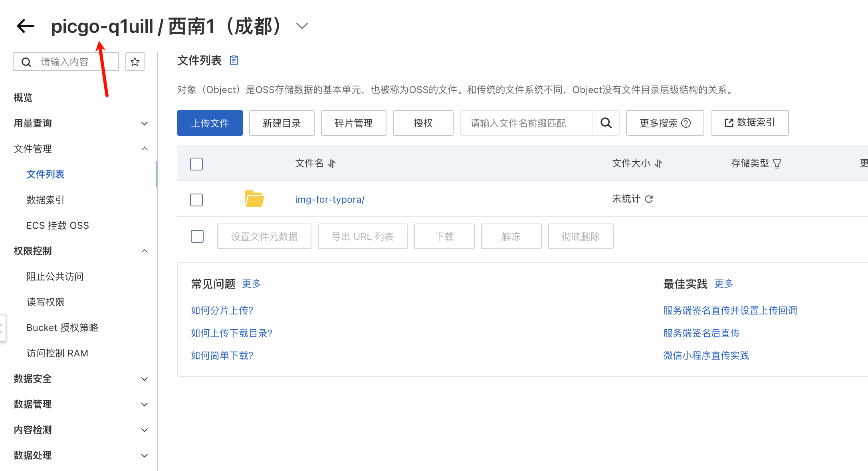The height and width of the screenshot is (471, 868).
Task: Select the img-for-typora/ row checkbox
Action: coord(196,200)
